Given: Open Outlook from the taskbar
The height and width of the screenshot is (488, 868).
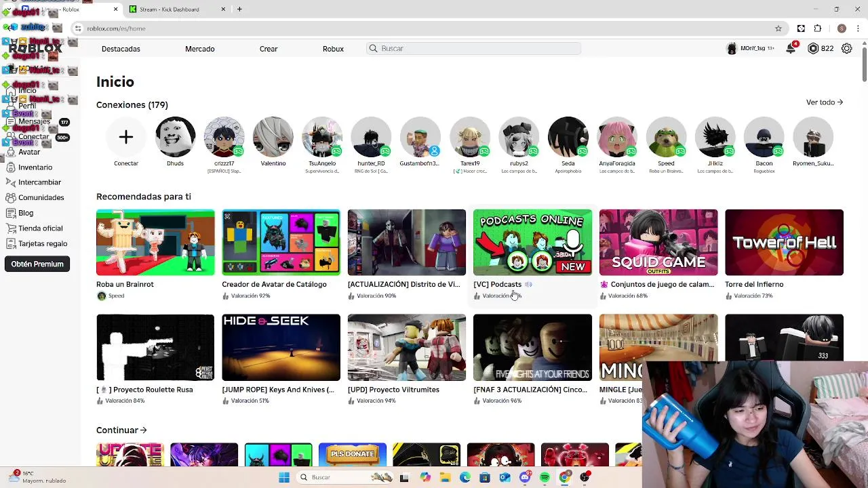Looking at the screenshot, I should click(505, 477).
